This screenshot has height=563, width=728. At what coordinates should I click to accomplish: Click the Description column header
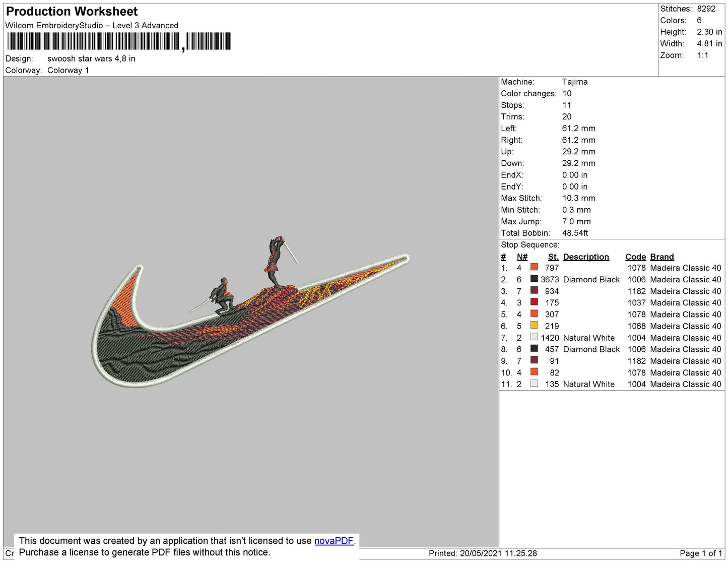tap(585, 257)
